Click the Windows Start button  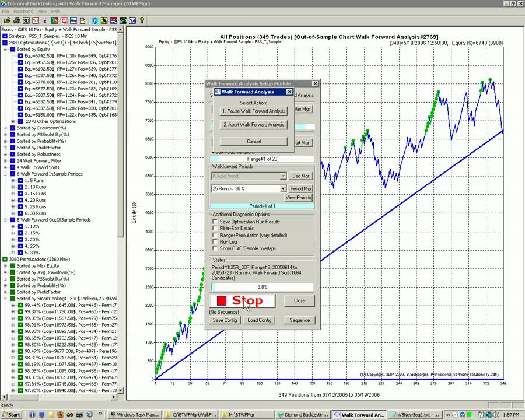pyautogui.click(x=11, y=415)
